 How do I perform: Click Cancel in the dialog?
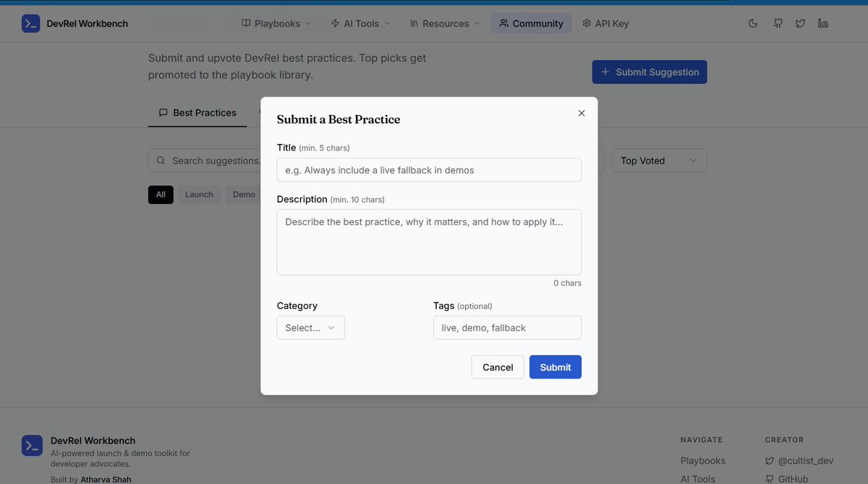pyautogui.click(x=498, y=367)
